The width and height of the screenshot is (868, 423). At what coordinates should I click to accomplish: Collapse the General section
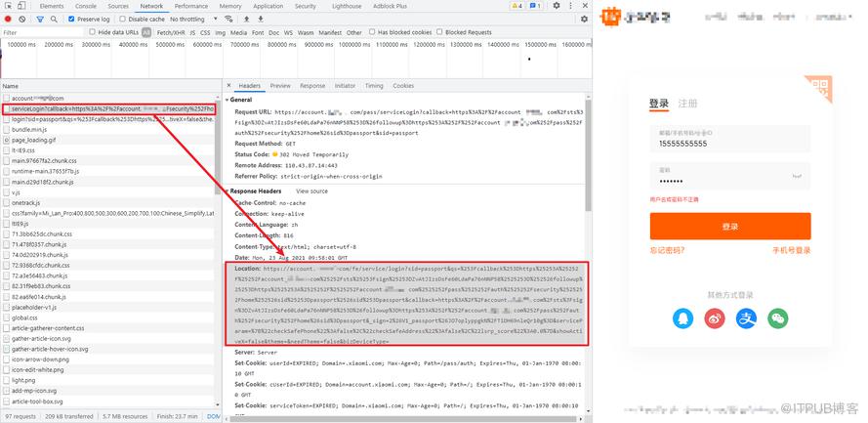tap(238, 100)
